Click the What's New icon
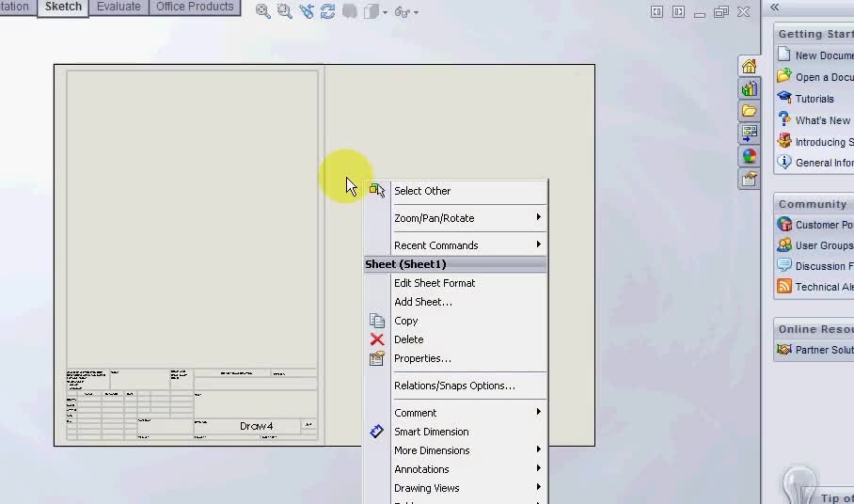The width and height of the screenshot is (854, 504). point(784,118)
